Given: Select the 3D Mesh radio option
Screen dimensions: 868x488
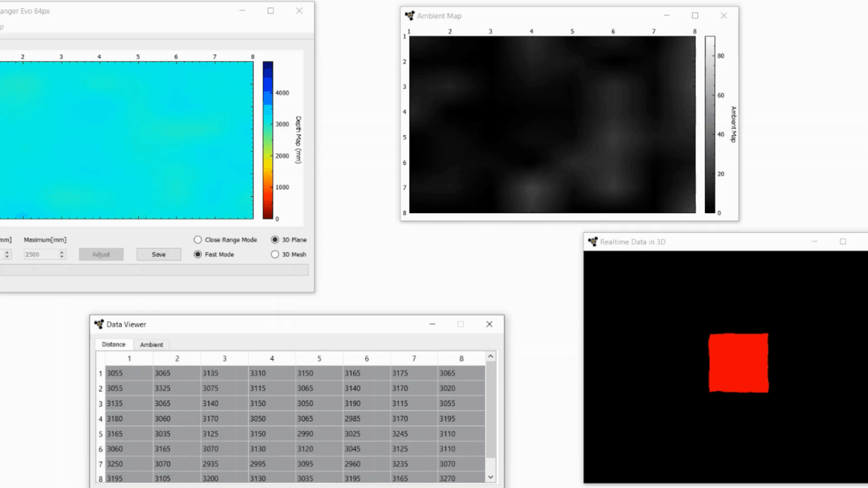Looking at the screenshot, I should pos(275,254).
